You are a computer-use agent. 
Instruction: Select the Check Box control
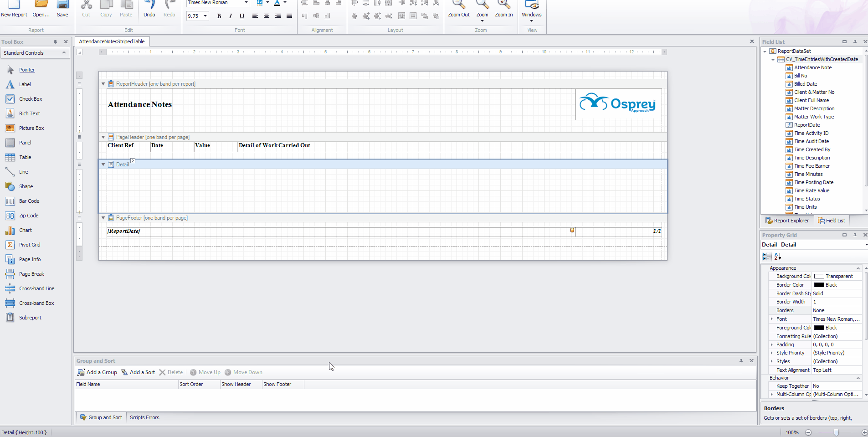31,99
